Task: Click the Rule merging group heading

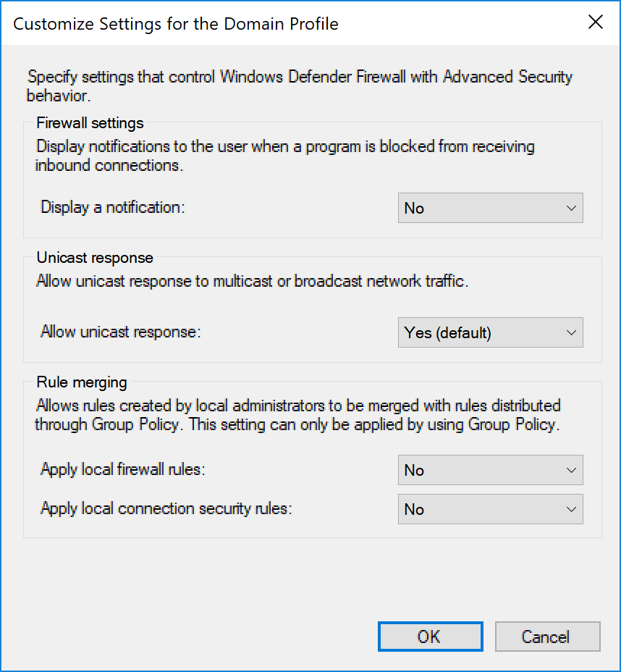Action: point(81,382)
